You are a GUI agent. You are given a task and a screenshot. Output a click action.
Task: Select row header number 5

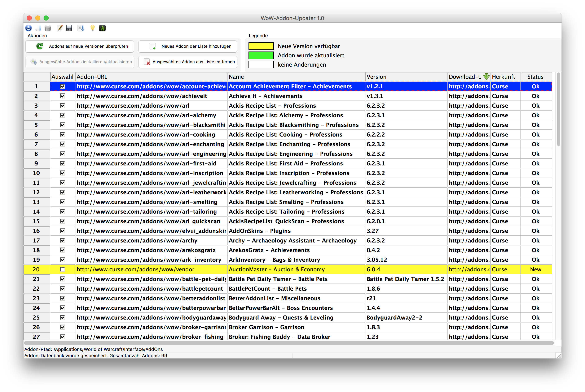click(x=37, y=125)
